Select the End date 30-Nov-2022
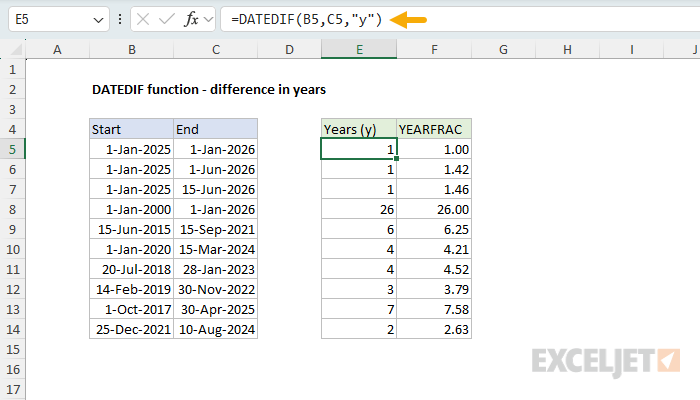 coord(216,289)
